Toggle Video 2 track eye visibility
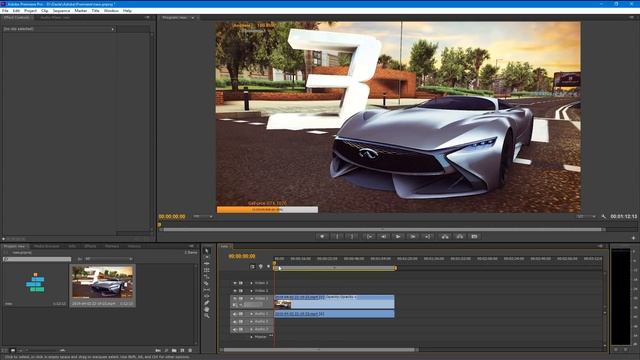640x360 pixels. [x=235, y=291]
